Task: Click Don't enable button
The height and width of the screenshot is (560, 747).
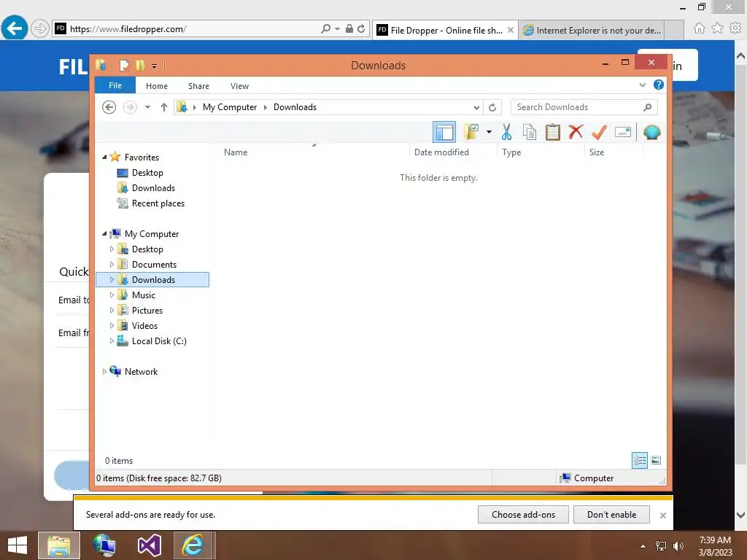Action: tap(611, 514)
